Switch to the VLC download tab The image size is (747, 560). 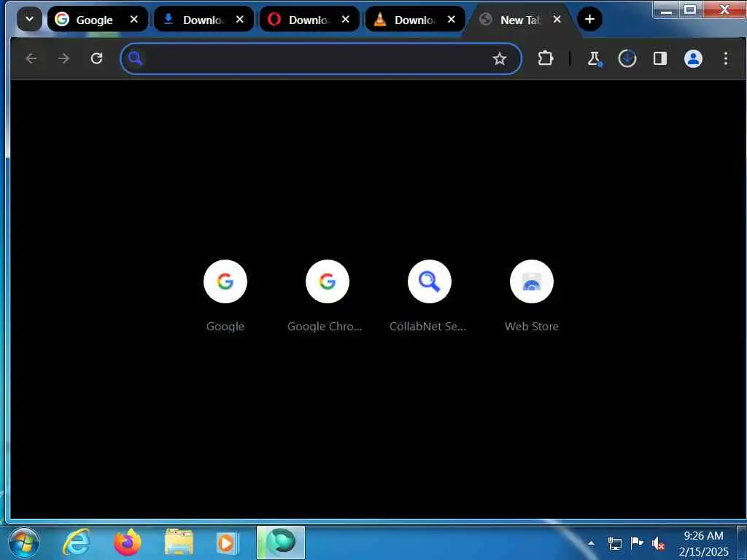(x=415, y=20)
